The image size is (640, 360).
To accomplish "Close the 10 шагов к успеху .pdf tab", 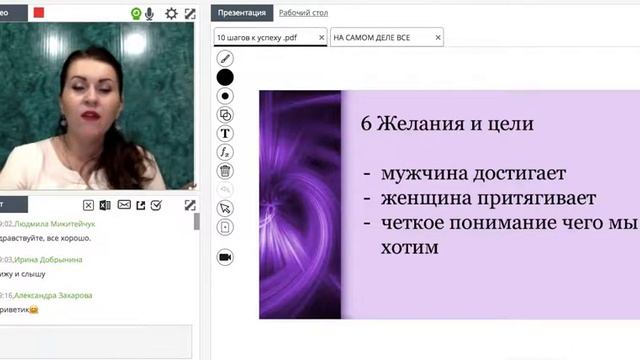I will tap(322, 38).
